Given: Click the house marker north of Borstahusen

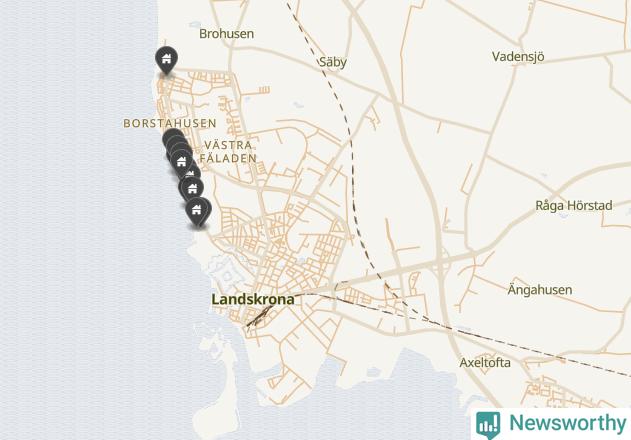Looking at the screenshot, I should click(x=166, y=60).
